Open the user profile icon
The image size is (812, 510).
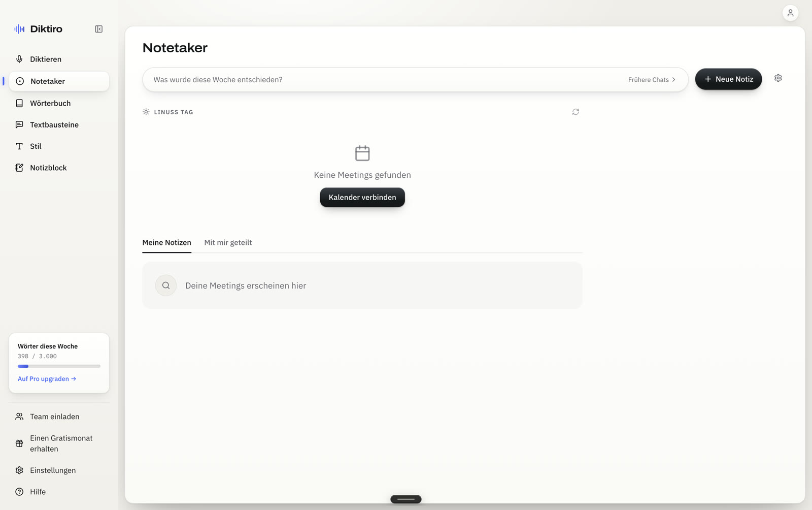click(x=790, y=13)
